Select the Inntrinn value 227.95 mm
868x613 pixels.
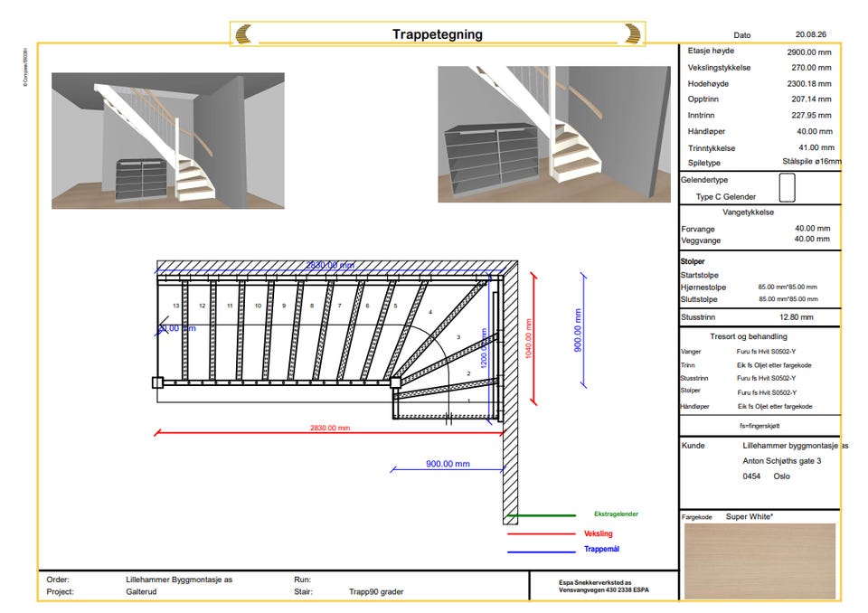tap(811, 115)
